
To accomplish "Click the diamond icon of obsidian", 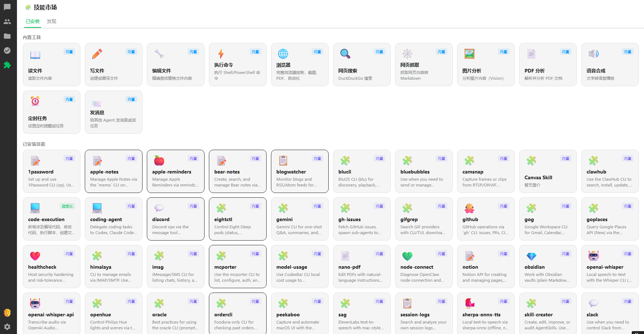I will pos(531,256).
